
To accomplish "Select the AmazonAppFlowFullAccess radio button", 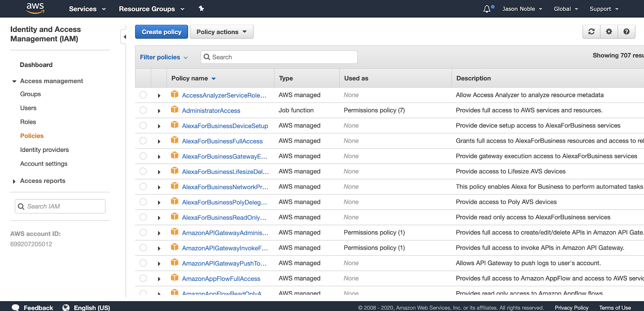I will pyautogui.click(x=143, y=278).
